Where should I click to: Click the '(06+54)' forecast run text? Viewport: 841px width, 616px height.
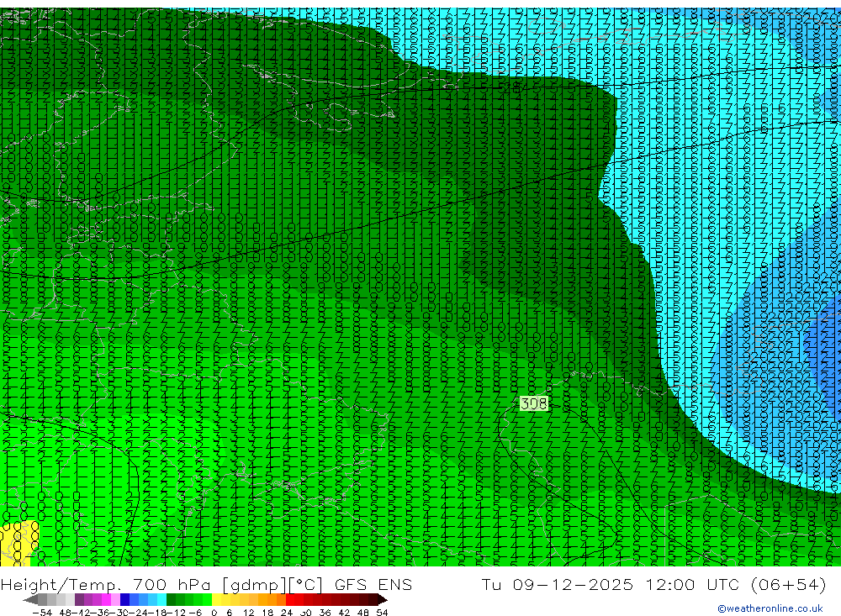(x=789, y=584)
